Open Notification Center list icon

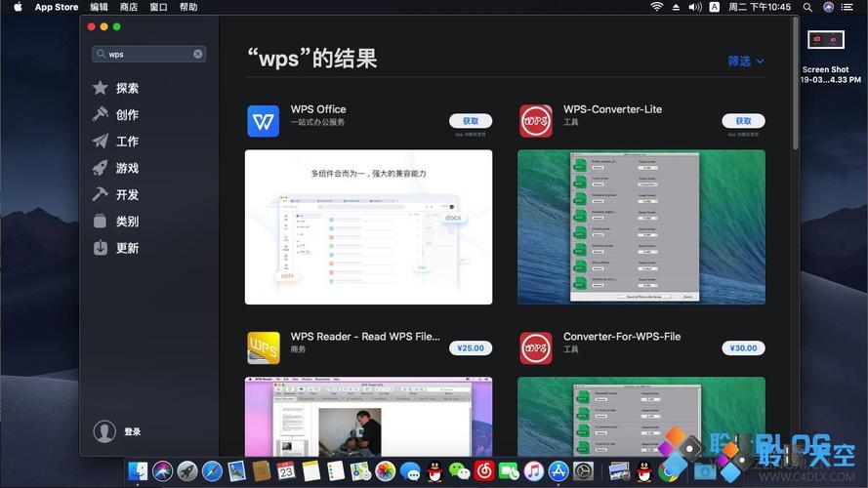click(847, 7)
